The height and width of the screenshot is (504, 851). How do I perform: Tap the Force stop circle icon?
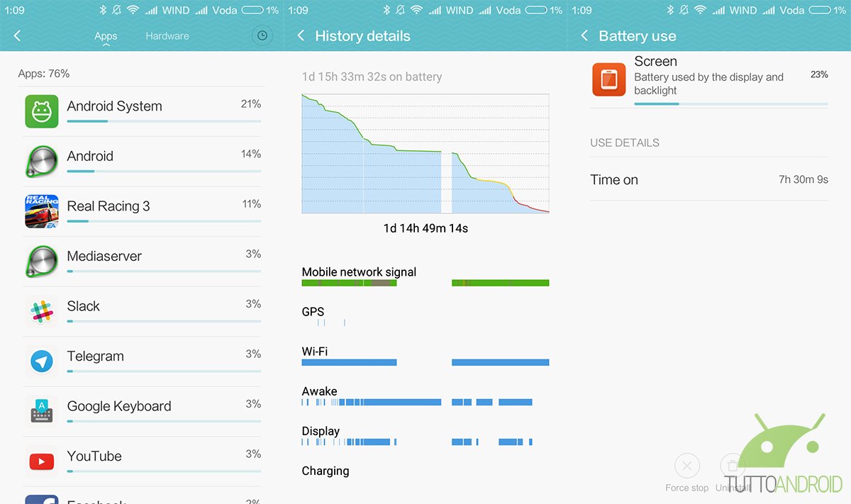click(686, 466)
